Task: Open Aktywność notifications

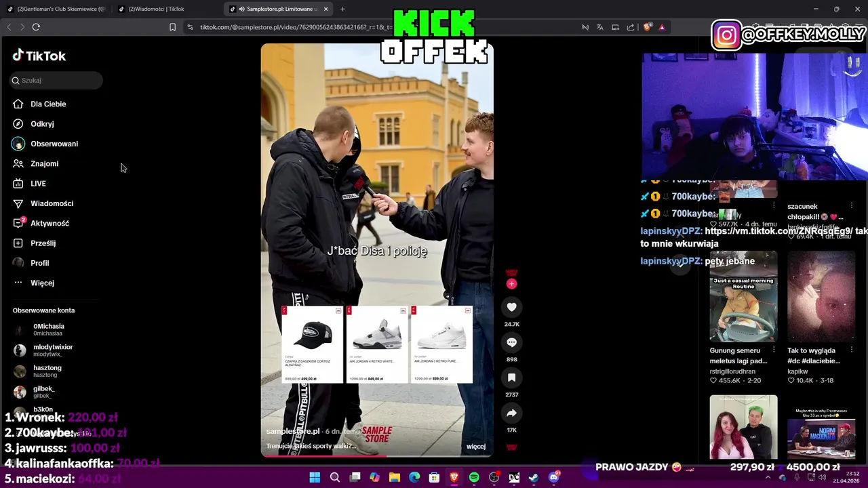Action: tap(51, 223)
